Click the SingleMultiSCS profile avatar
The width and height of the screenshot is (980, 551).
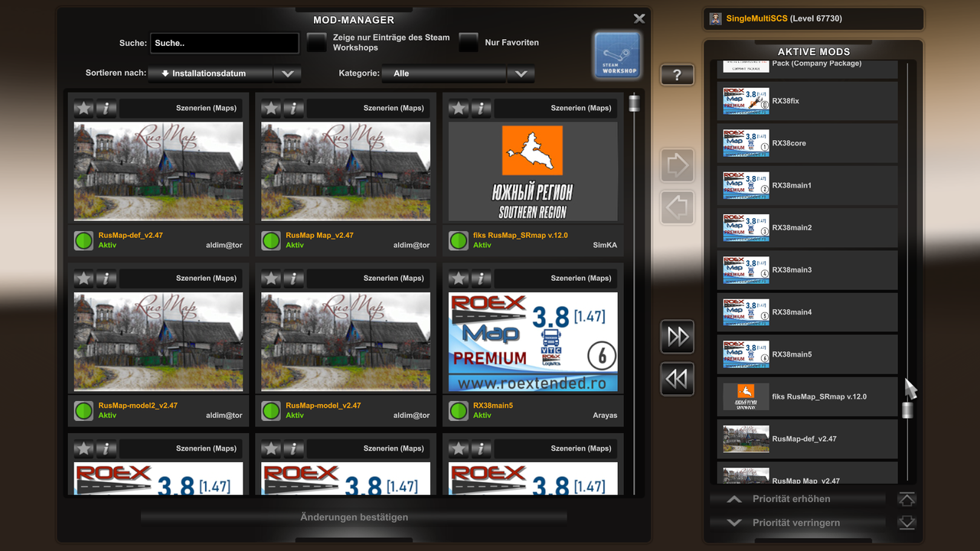(715, 18)
